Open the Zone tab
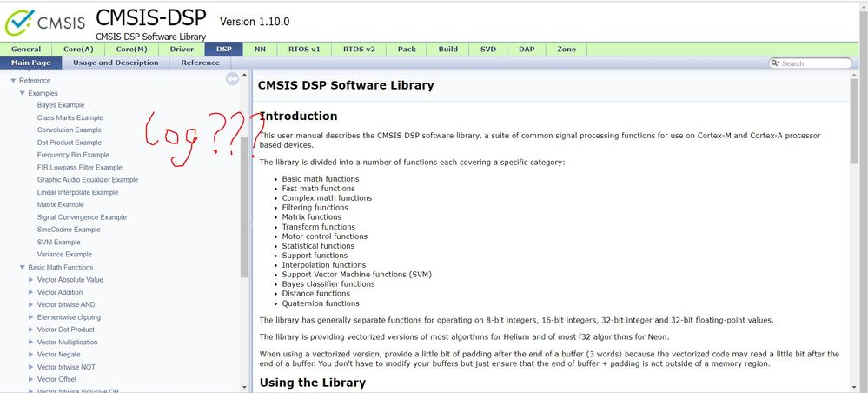The height and width of the screenshot is (393, 868). click(x=567, y=49)
